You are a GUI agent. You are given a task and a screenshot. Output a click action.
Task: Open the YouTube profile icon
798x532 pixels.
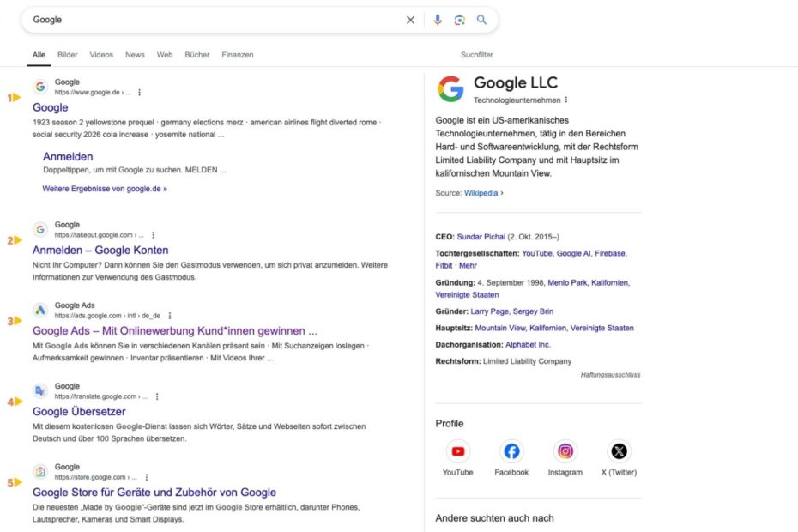(458, 451)
